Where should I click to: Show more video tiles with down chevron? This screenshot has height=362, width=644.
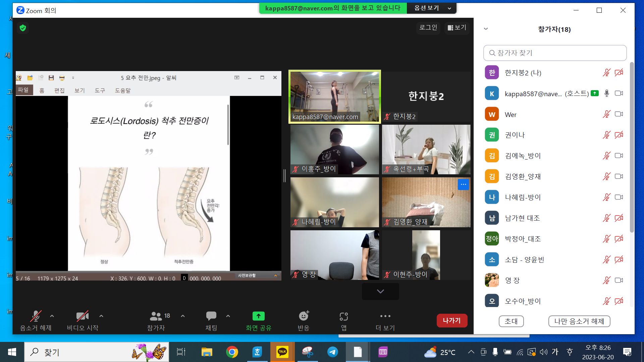(380, 291)
